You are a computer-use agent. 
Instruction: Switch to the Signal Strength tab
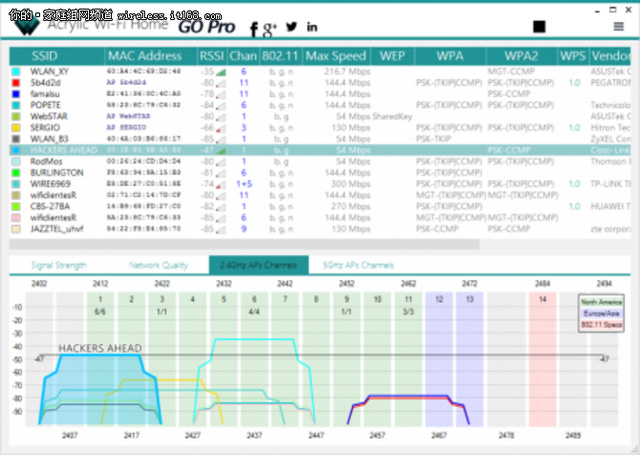(x=58, y=265)
